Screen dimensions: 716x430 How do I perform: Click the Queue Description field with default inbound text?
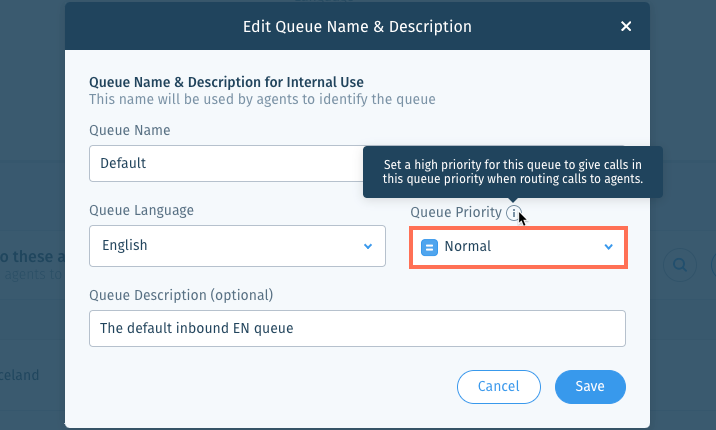click(357, 329)
